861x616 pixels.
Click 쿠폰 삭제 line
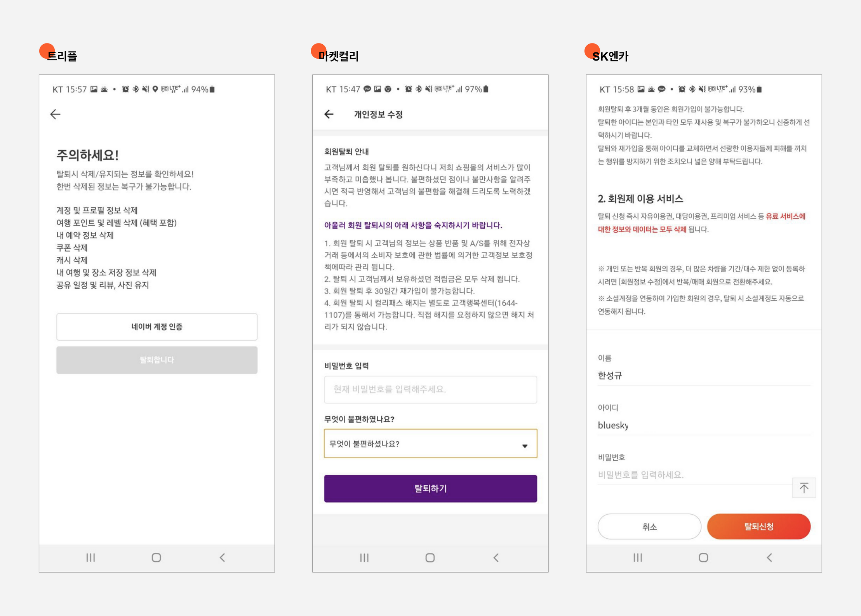click(x=72, y=248)
